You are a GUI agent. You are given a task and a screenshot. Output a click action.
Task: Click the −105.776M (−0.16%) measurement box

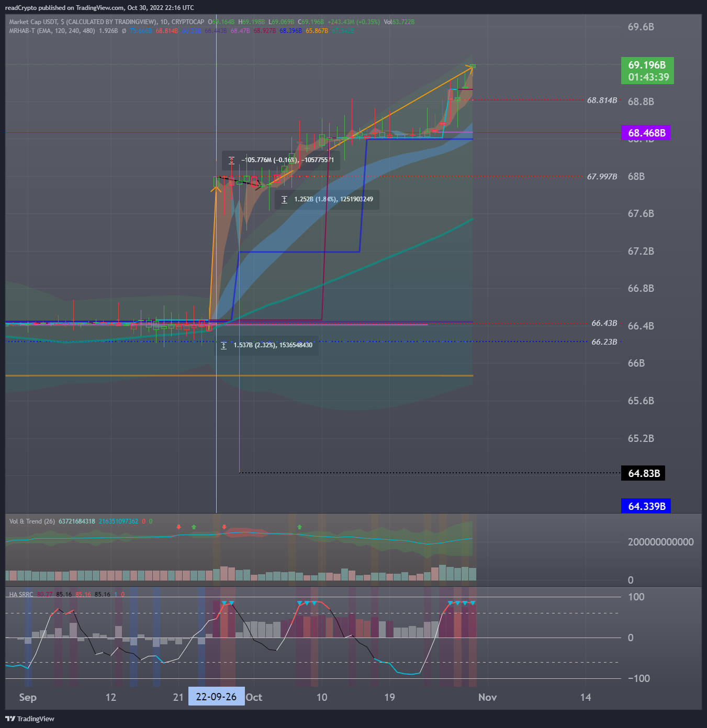tap(281, 160)
